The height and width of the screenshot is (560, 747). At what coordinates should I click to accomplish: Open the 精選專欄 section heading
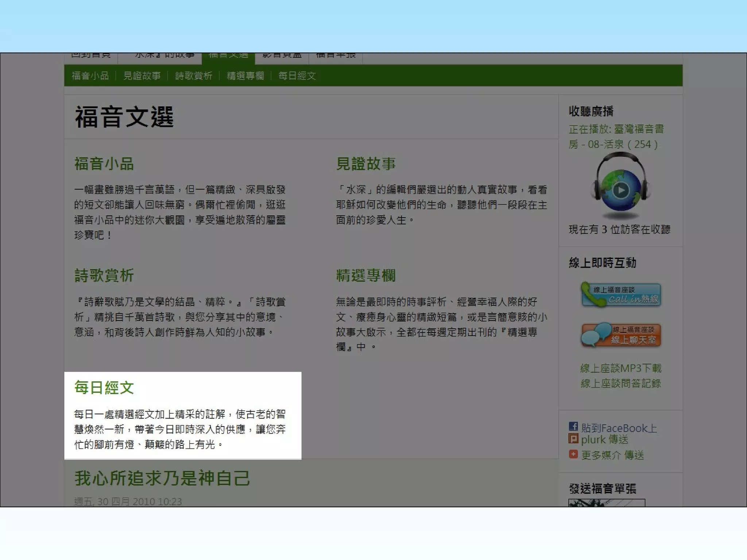(366, 275)
